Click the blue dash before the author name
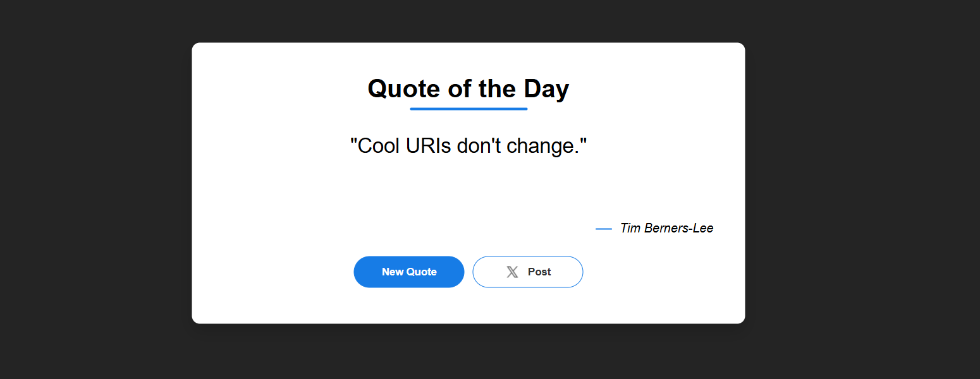Screen dimensions: 980x379 click(x=604, y=229)
